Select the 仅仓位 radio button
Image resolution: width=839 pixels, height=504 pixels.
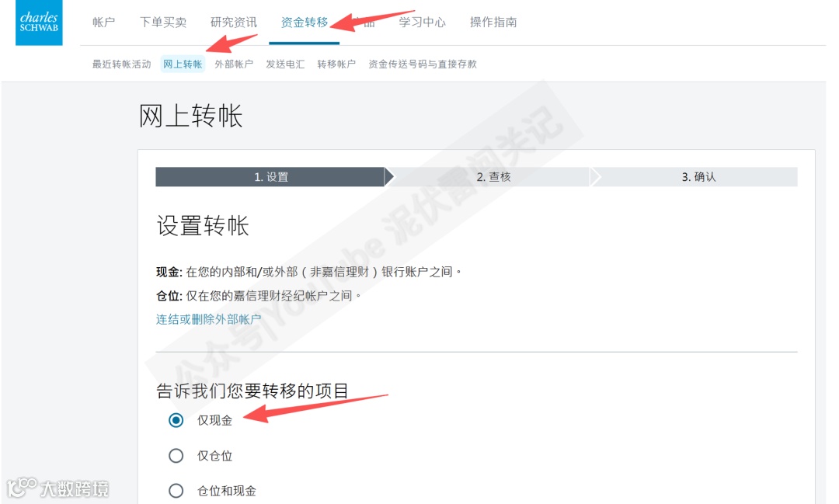pyautogui.click(x=176, y=456)
